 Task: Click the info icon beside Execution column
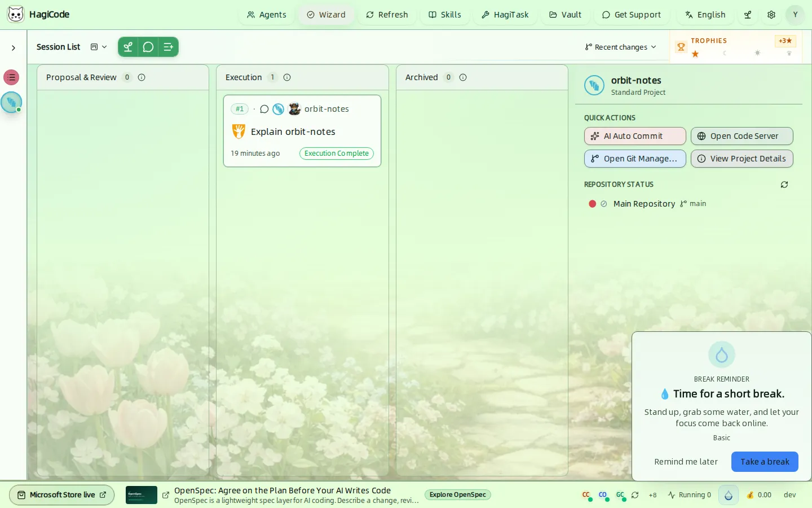[287, 77]
